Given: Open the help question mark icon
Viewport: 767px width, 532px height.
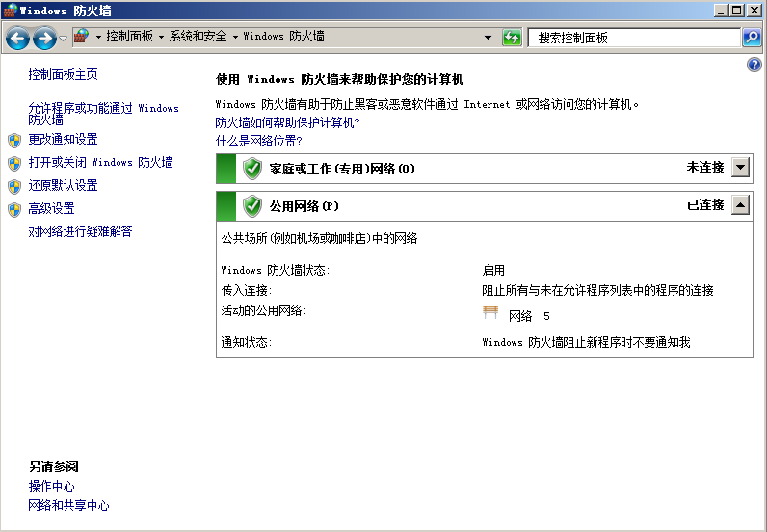Looking at the screenshot, I should [754, 65].
